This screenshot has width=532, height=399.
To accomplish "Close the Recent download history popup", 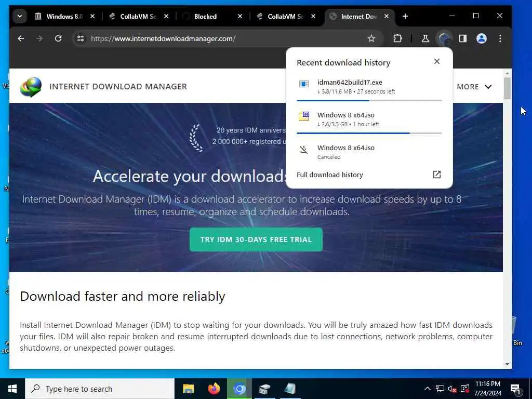I will [437, 61].
